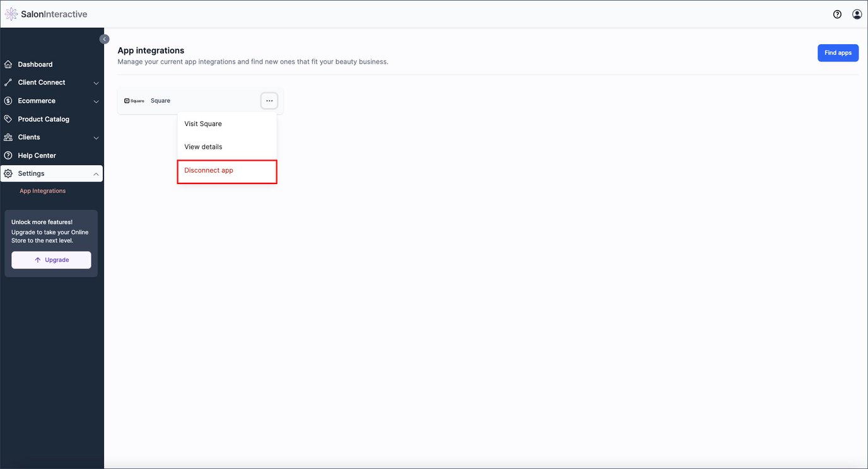The height and width of the screenshot is (469, 868).
Task: Click the Find apps button
Action: pyautogui.click(x=838, y=53)
